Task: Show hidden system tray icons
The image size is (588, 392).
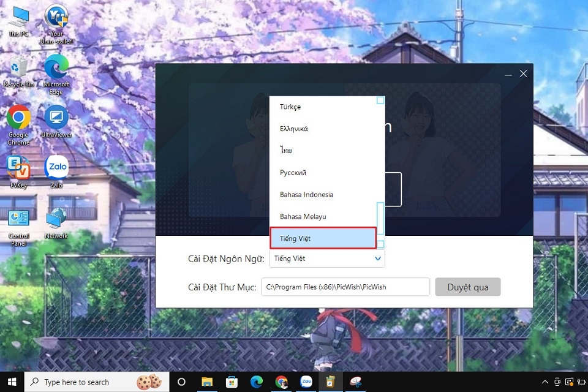Action: click(x=545, y=382)
